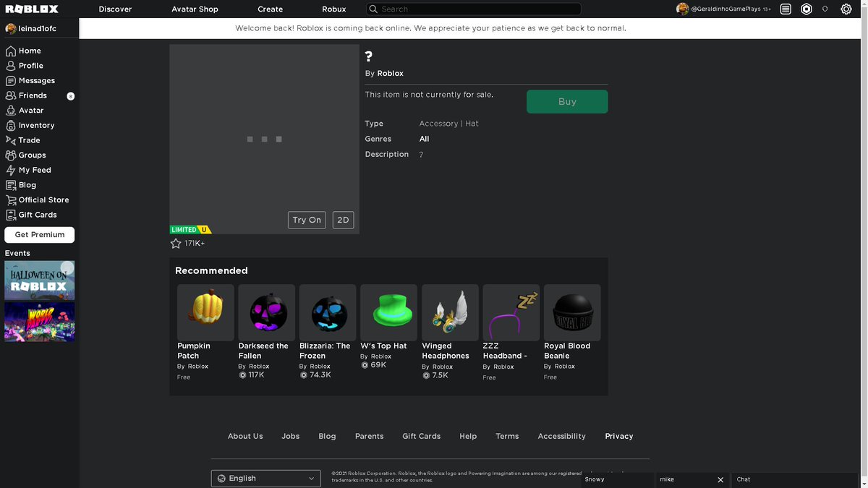This screenshot has height=488, width=868.
Task: Click the All genre link
Action: click(425, 139)
